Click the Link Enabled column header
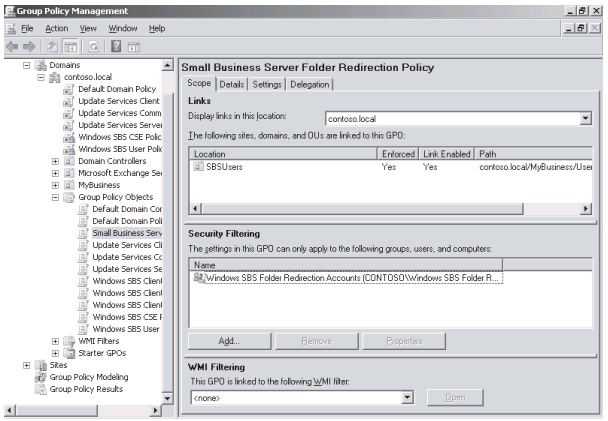Screen dimensions: 608x421 click(447, 154)
